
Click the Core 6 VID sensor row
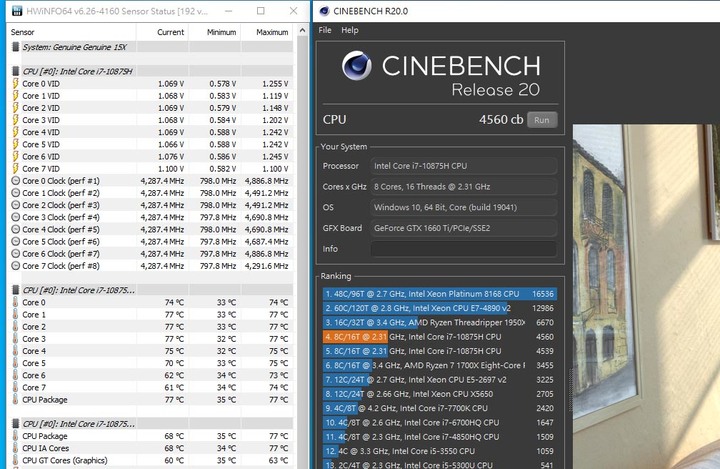151,157
